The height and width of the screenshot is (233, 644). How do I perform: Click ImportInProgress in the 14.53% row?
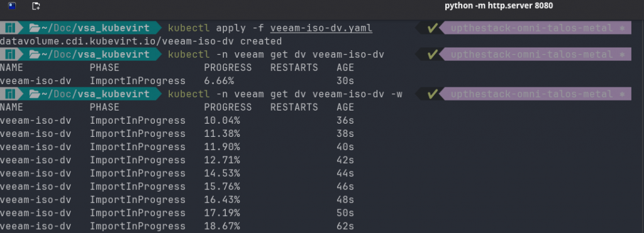tap(138, 173)
